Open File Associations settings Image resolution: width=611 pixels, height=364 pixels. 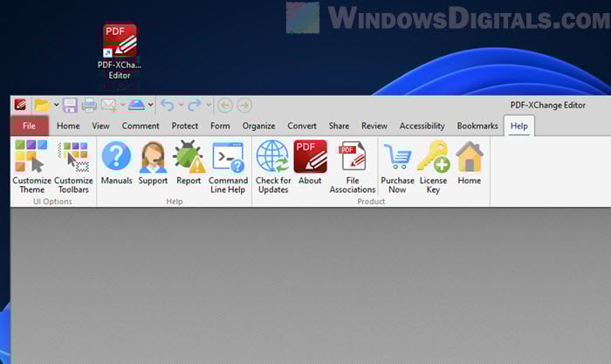click(353, 167)
